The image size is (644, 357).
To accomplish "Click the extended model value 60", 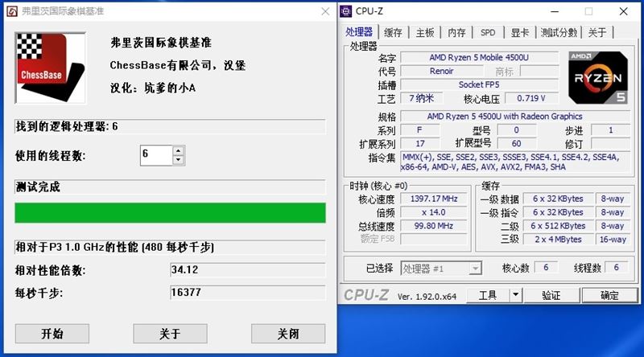I will coord(516,143).
